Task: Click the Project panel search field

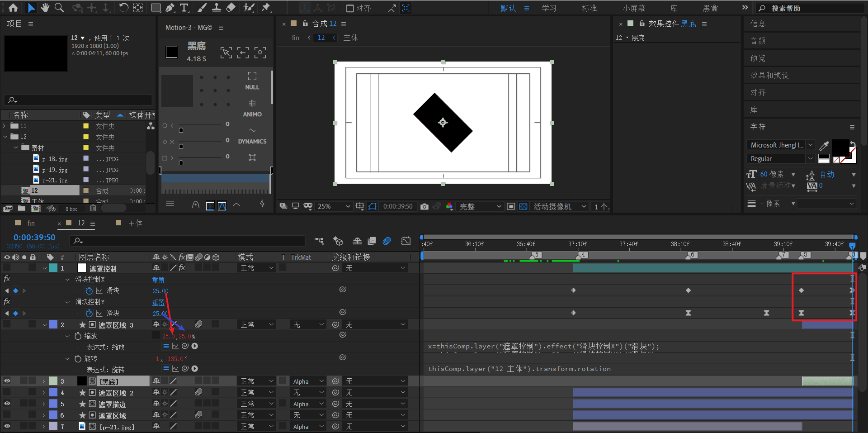Action: (x=78, y=100)
